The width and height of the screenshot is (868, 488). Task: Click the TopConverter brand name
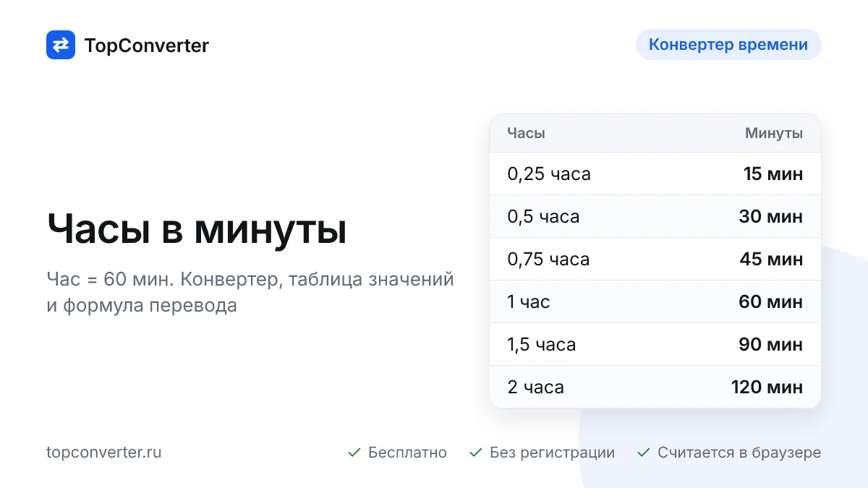click(x=146, y=46)
